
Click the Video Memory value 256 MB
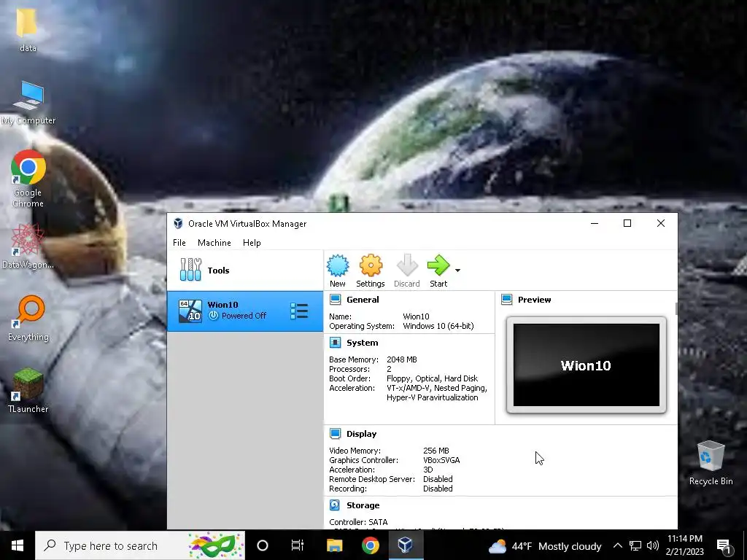(x=436, y=451)
